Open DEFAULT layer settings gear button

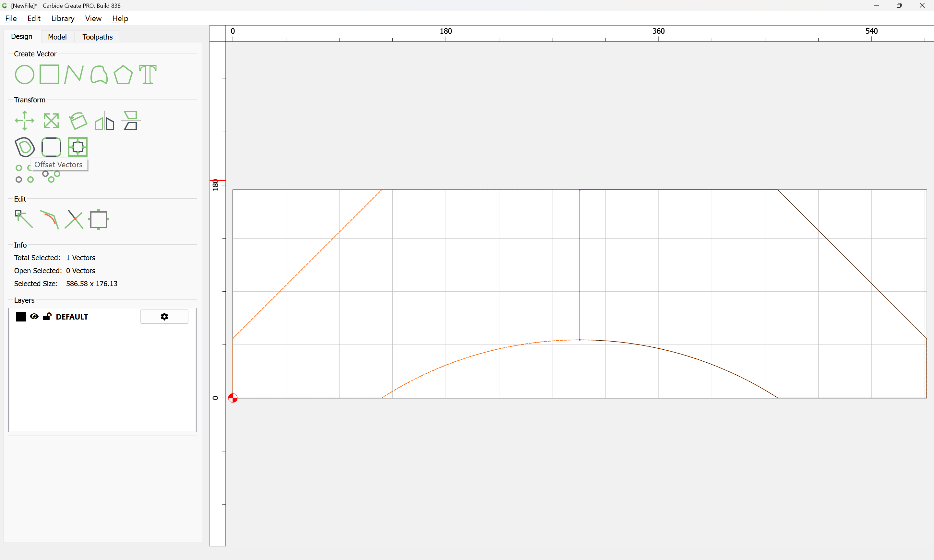pyautogui.click(x=164, y=317)
